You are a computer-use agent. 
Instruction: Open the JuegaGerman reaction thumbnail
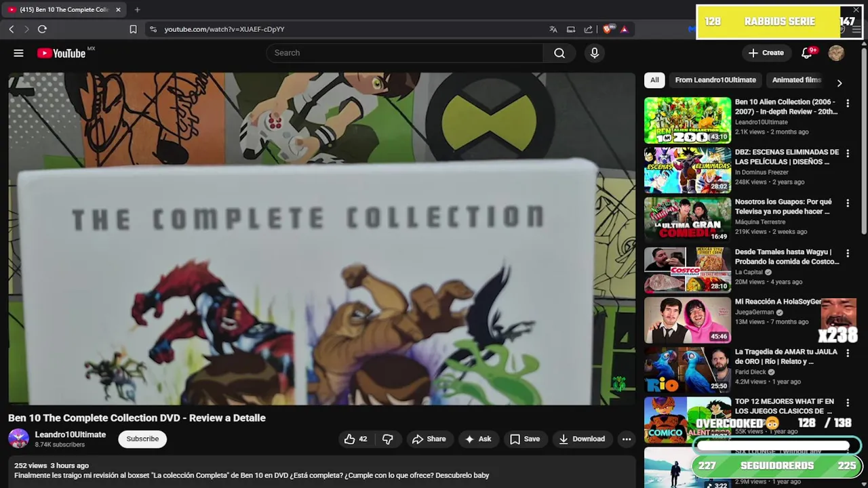pyautogui.click(x=688, y=320)
